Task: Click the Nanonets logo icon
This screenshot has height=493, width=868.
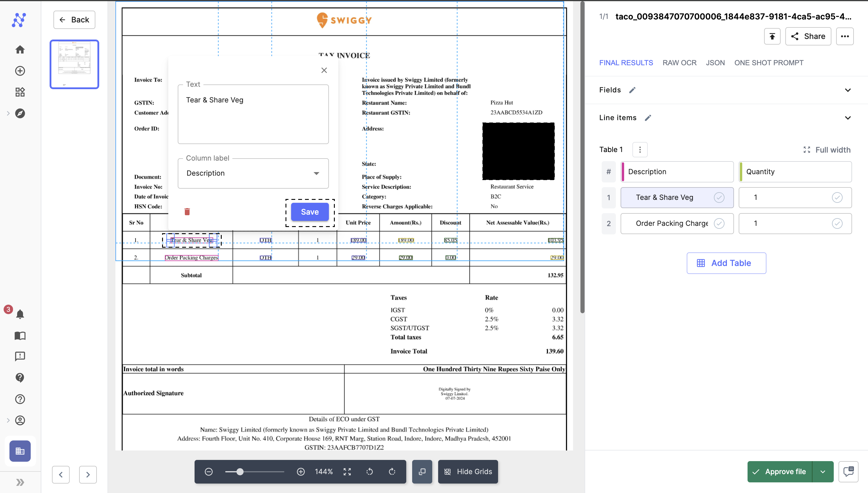Action: [19, 20]
